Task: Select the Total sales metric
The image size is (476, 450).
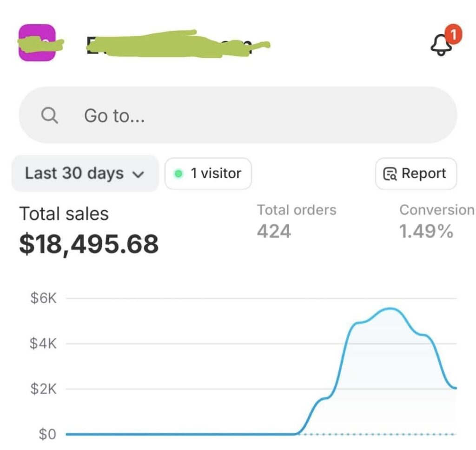Action: 64,214
